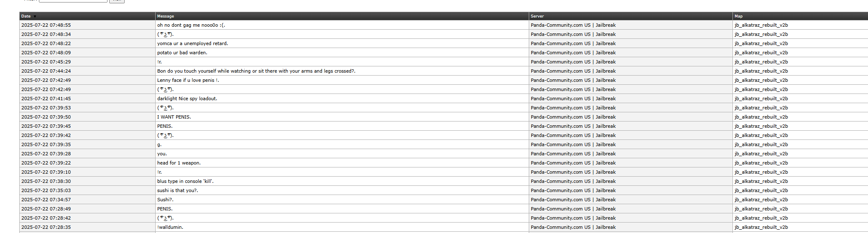Viewport: 868px width, 233px height.
Task: Click the '!walldumin.' message cell
Action: 170,227
